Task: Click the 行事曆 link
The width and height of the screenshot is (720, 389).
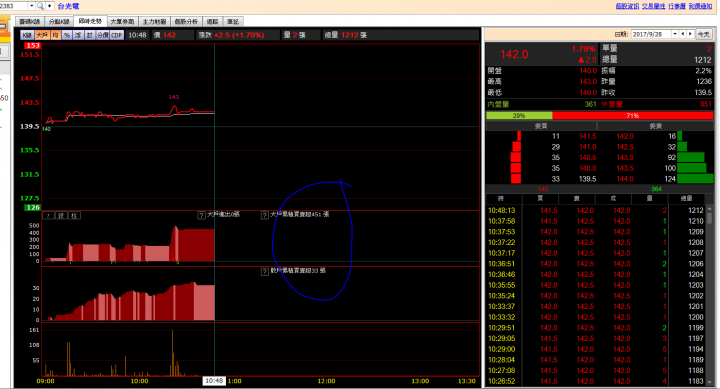Action: (677, 6)
